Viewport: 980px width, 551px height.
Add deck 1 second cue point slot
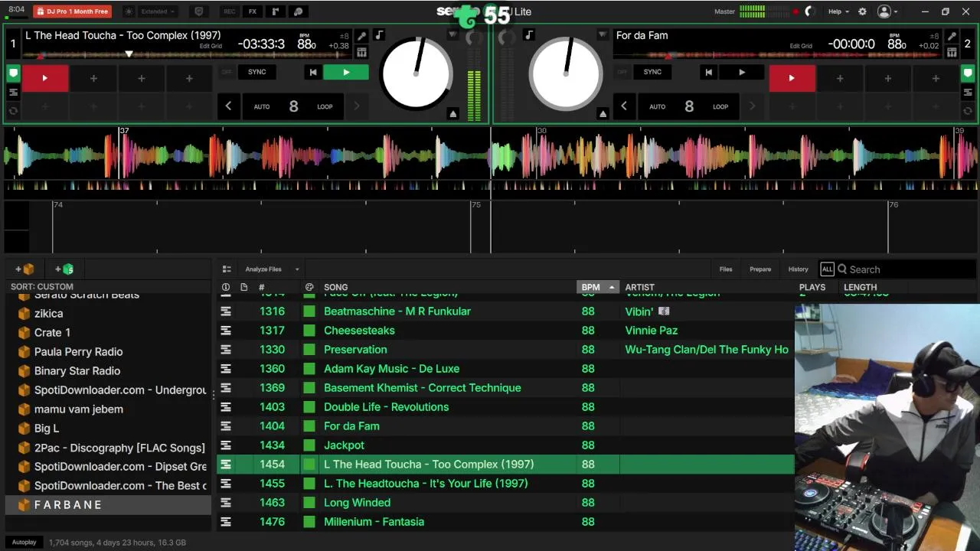click(93, 78)
